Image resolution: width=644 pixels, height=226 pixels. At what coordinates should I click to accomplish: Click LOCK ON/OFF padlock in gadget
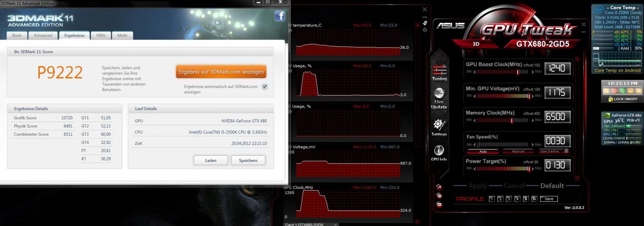(x=611, y=99)
